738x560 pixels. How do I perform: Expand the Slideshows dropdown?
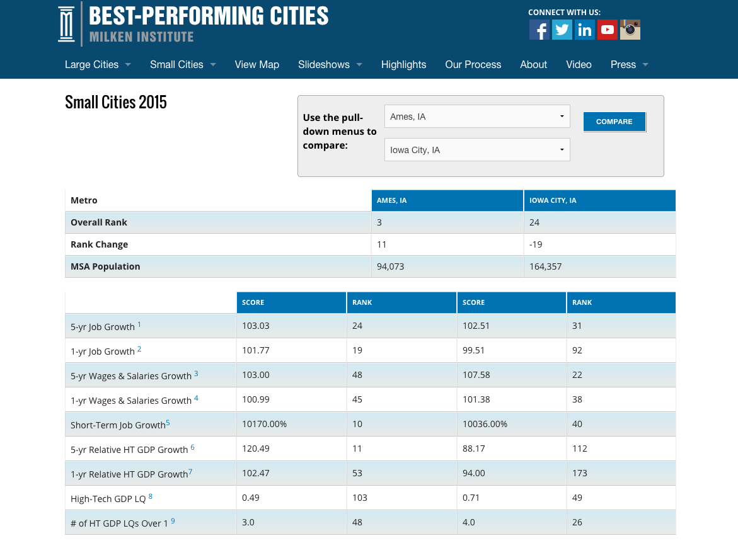[x=359, y=65]
